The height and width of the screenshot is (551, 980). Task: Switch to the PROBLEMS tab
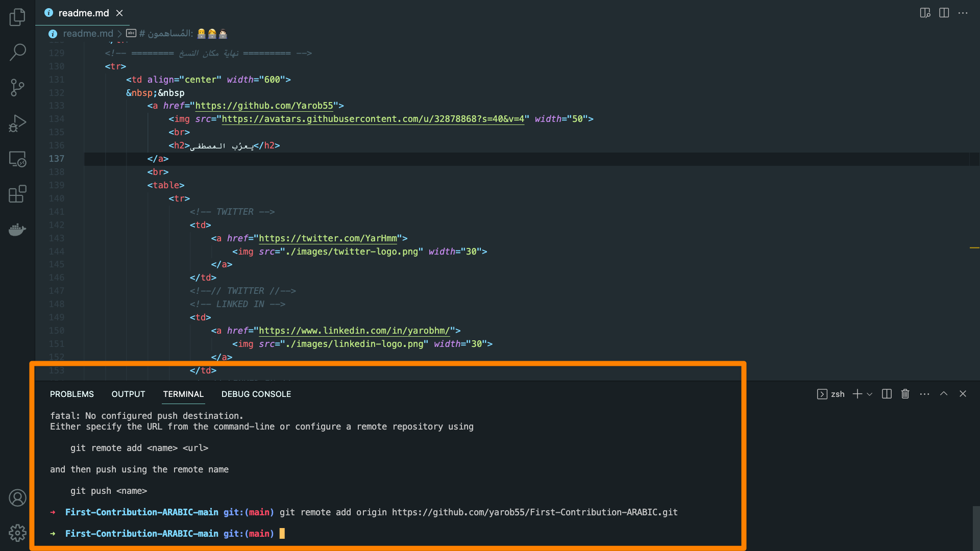[72, 394]
